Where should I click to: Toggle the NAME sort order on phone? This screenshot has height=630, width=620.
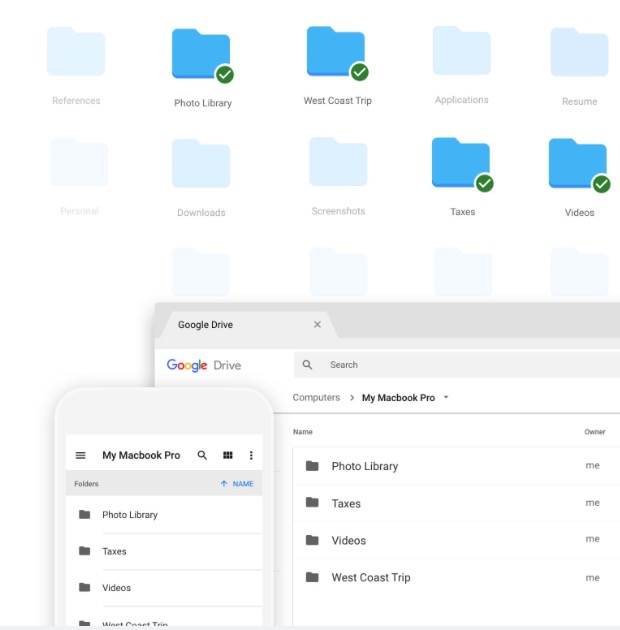coord(243,484)
